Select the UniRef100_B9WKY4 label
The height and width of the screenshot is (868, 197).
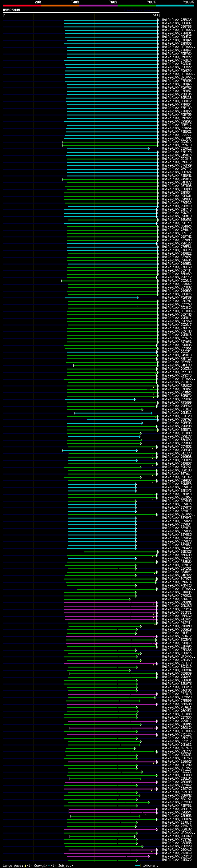(x=177, y=812)
